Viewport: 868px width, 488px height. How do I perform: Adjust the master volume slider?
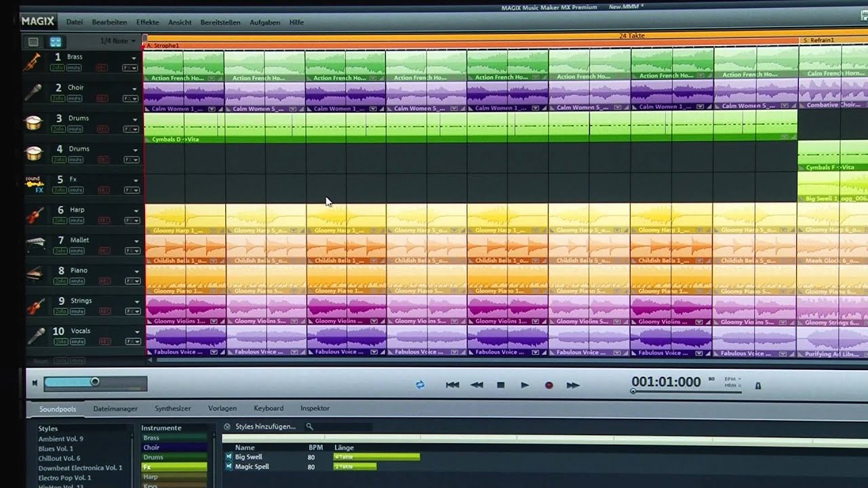(95, 382)
